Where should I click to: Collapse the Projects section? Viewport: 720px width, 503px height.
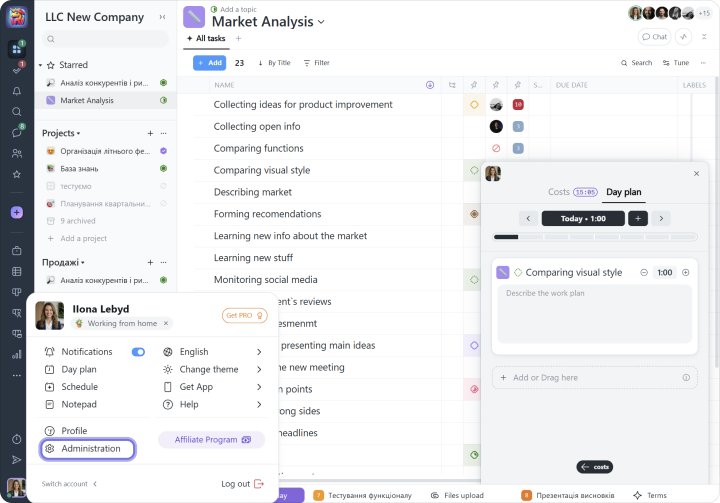[78, 133]
